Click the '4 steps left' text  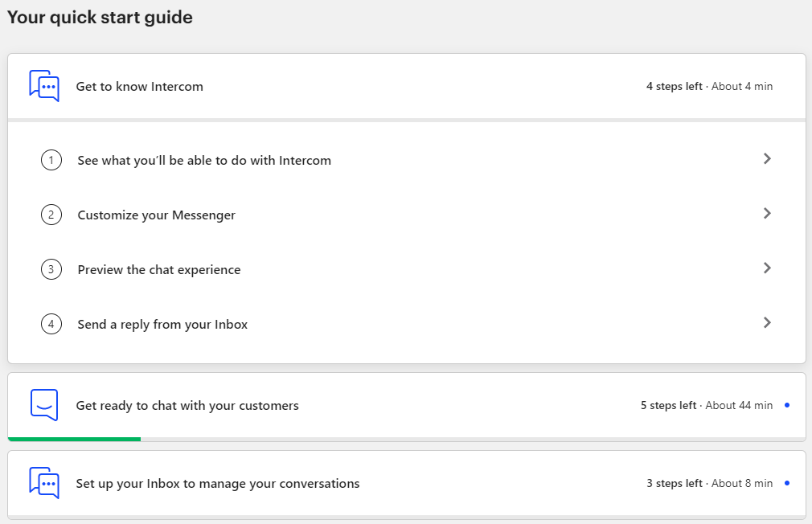point(675,87)
